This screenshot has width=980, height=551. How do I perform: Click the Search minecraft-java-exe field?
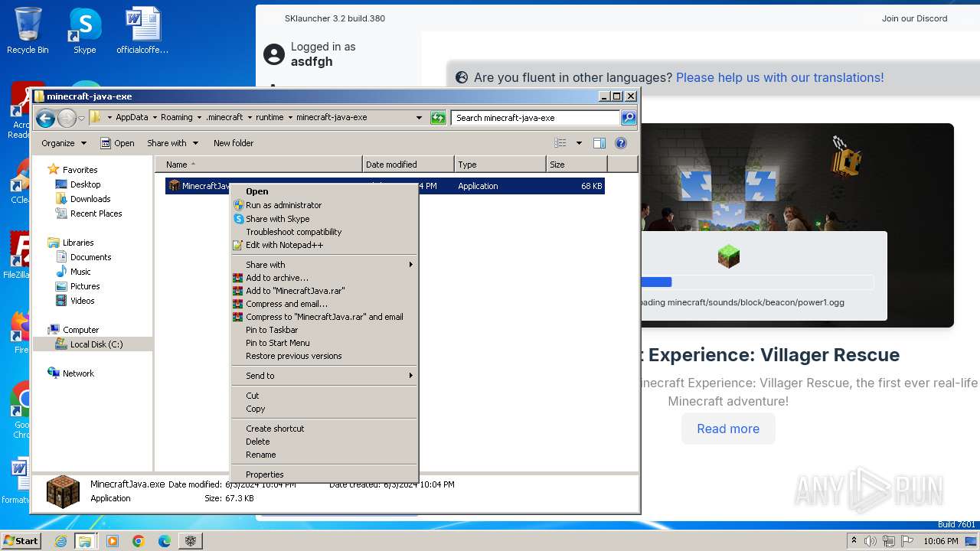click(535, 118)
